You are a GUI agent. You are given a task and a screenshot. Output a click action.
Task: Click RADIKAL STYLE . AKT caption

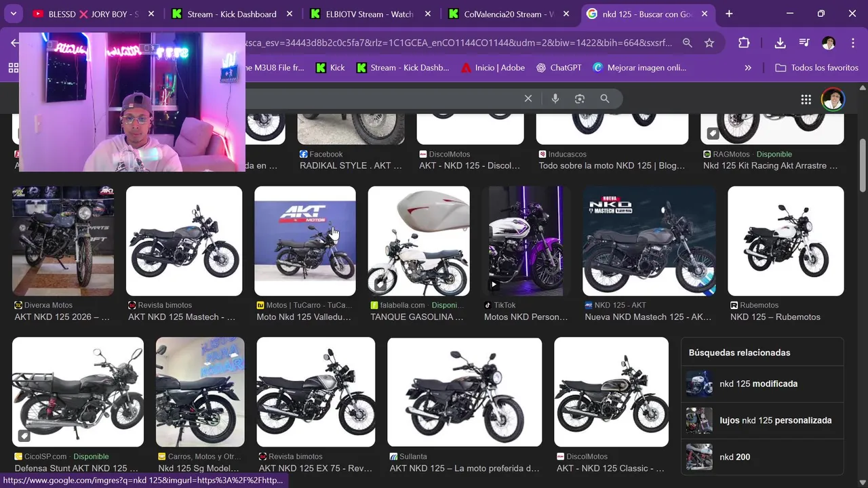click(351, 166)
